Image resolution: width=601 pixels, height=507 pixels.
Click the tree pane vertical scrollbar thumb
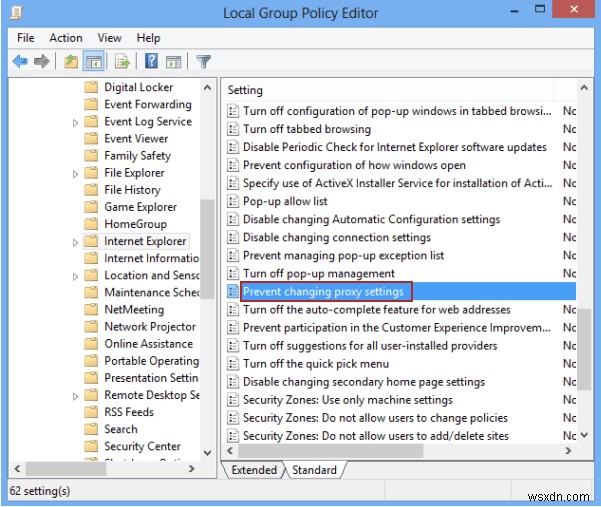pyautogui.click(x=207, y=249)
